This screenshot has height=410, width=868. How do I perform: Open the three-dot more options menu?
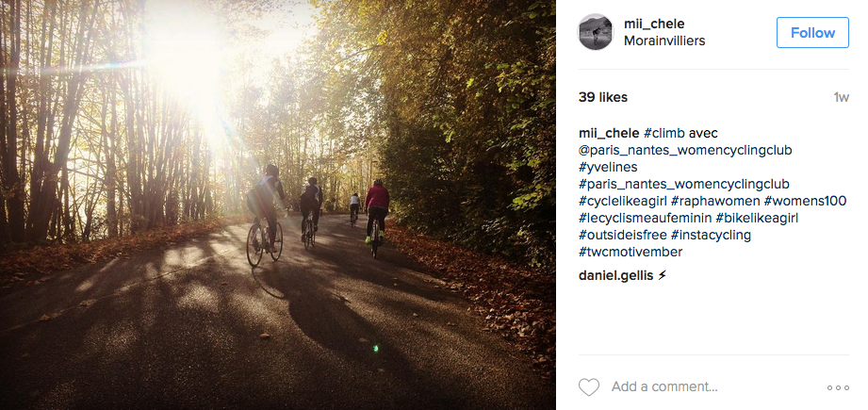point(838,387)
